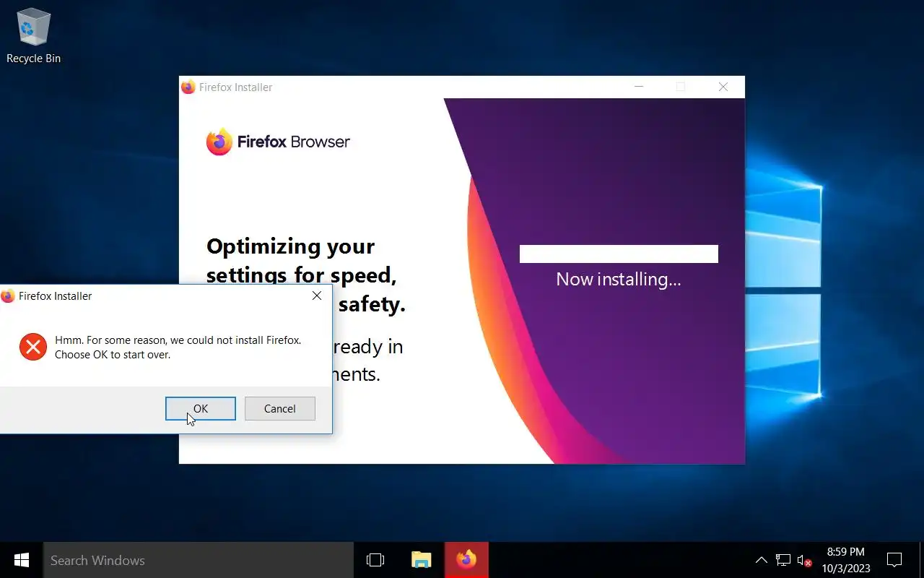Viewport: 924px width, 578px height.
Task: Click the Firefox Browser logo in the installer
Action: [x=278, y=142]
